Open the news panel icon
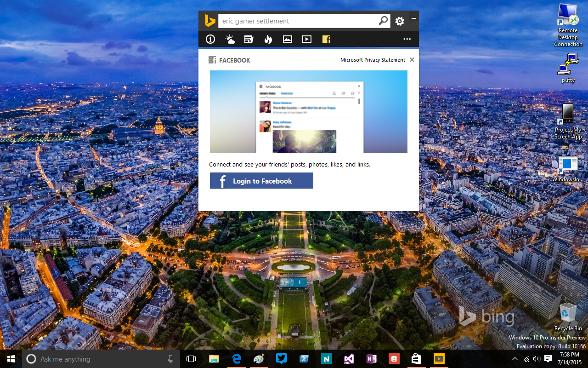Viewport: 588px width, 368px height. [249, 39]
